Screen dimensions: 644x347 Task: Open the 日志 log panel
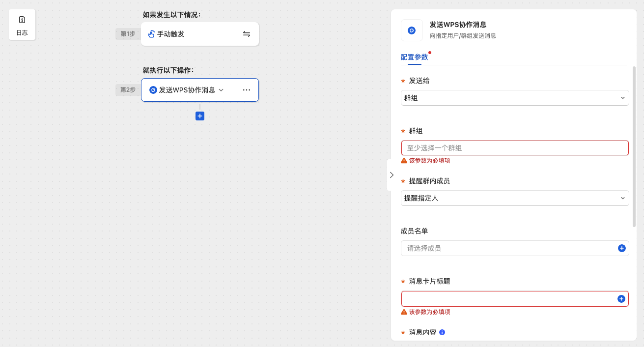pos(22,25)
